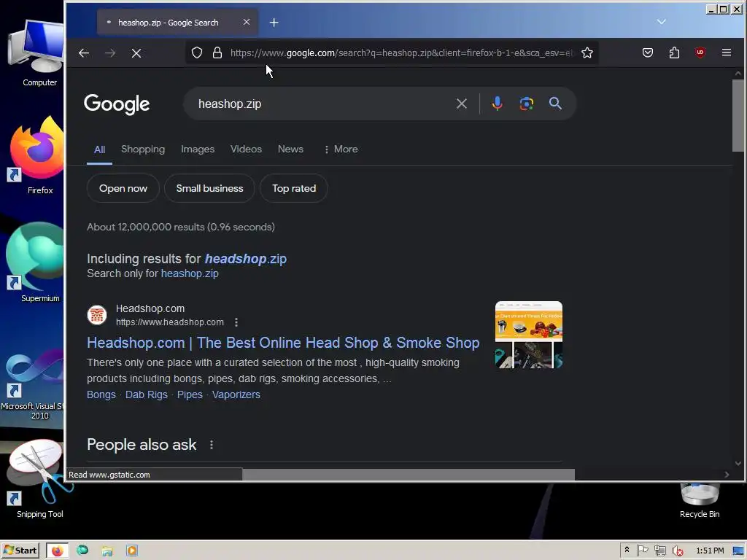This screenshot has width=747, height=560.
Task: Click the horizontal scrollbar thumb
Action: pyautogui.click(x=409, y=474)
